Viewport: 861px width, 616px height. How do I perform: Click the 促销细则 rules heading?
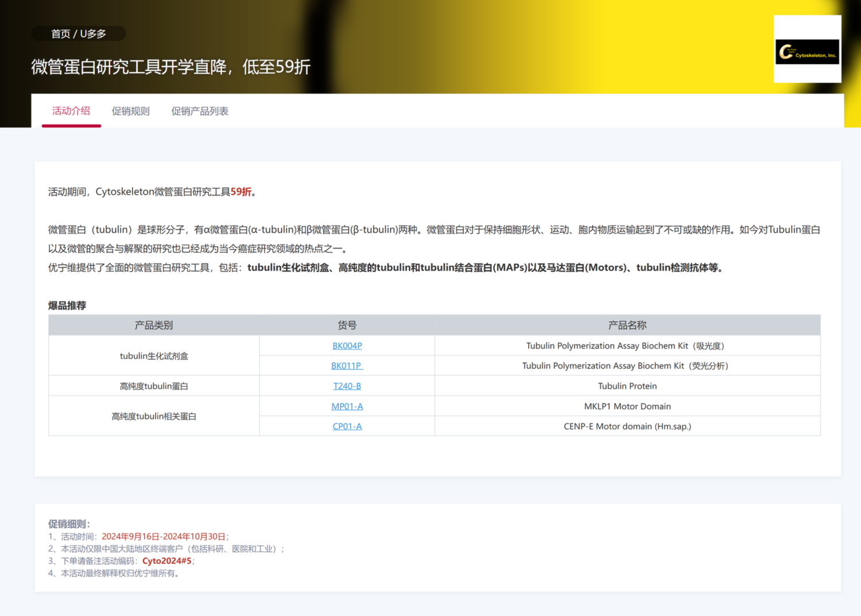pyautogui.click(x=67, y=524)
